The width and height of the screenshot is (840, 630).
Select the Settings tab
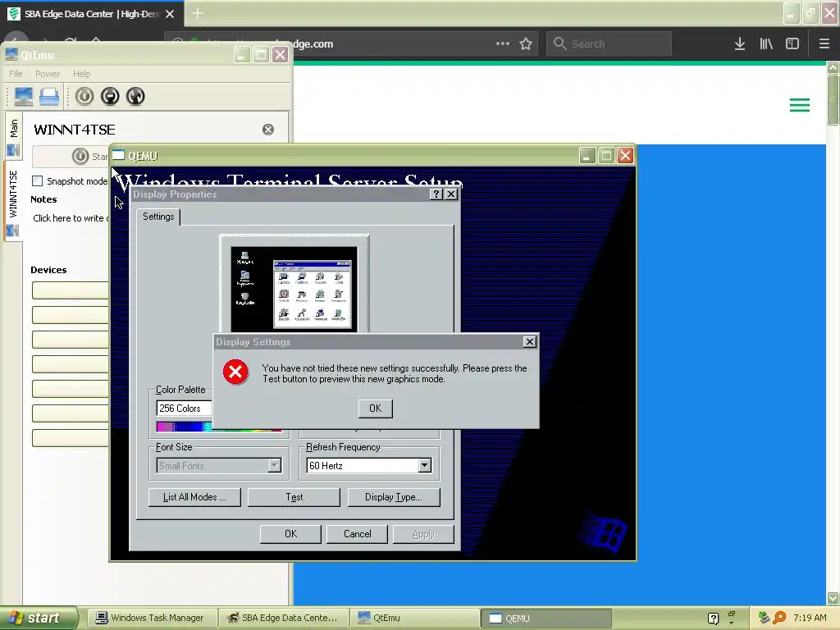click(x=158, y=217)
